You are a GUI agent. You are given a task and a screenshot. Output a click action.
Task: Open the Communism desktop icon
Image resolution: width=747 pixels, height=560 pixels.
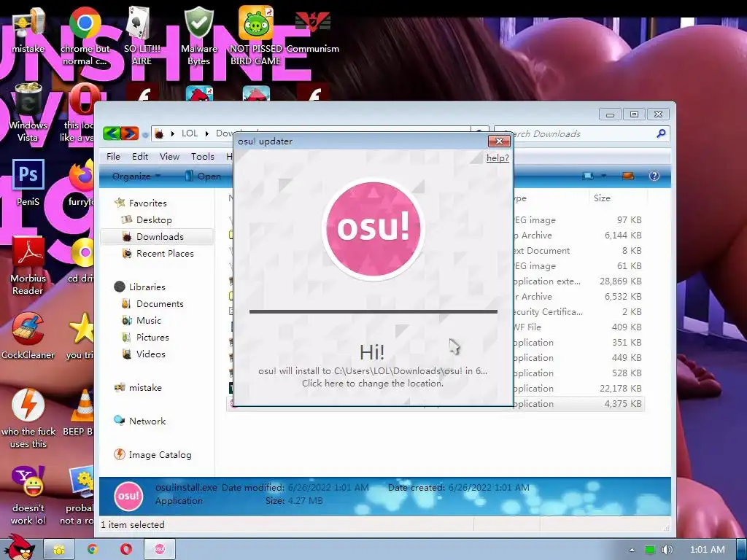coord(312,31)
